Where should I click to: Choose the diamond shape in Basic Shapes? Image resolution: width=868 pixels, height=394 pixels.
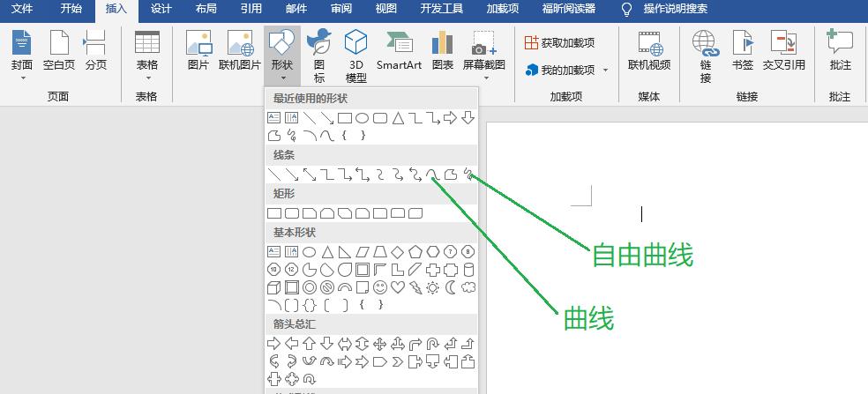398,252
